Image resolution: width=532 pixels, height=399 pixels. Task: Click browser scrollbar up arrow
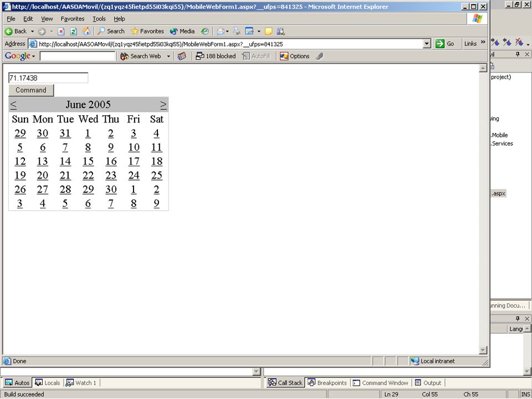pyautogui.click(x=483, y=68)
